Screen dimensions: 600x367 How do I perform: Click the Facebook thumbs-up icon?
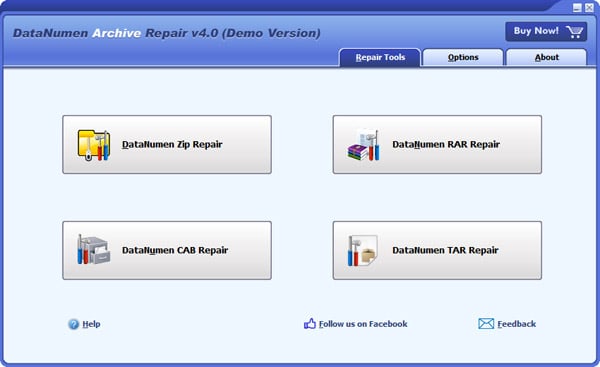[310, 324]
